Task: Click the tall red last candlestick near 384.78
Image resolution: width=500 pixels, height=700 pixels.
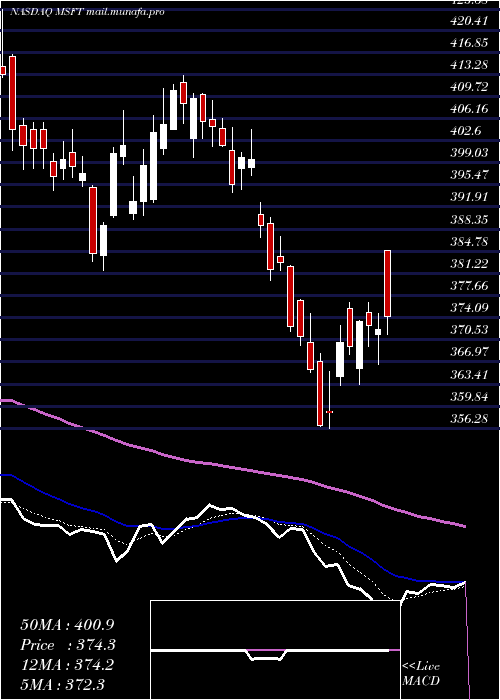Action: click(388, 284)
